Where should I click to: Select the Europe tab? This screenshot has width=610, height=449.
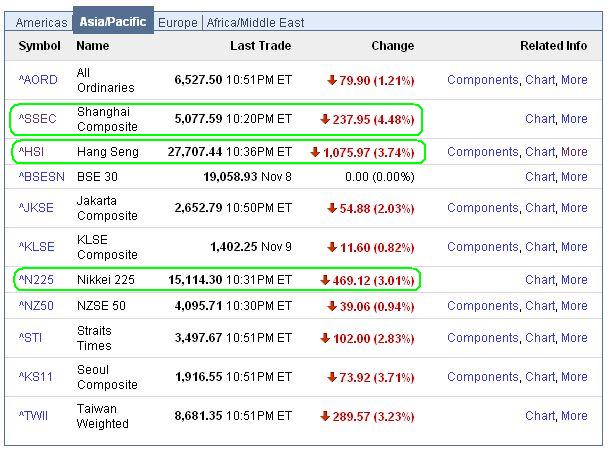coord(178,22)
